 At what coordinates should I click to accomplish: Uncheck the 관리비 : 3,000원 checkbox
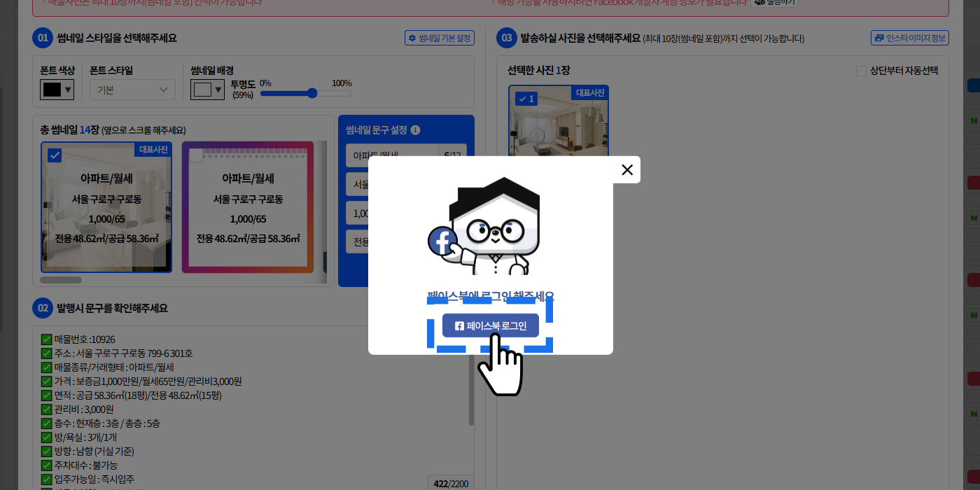[47, 409]
